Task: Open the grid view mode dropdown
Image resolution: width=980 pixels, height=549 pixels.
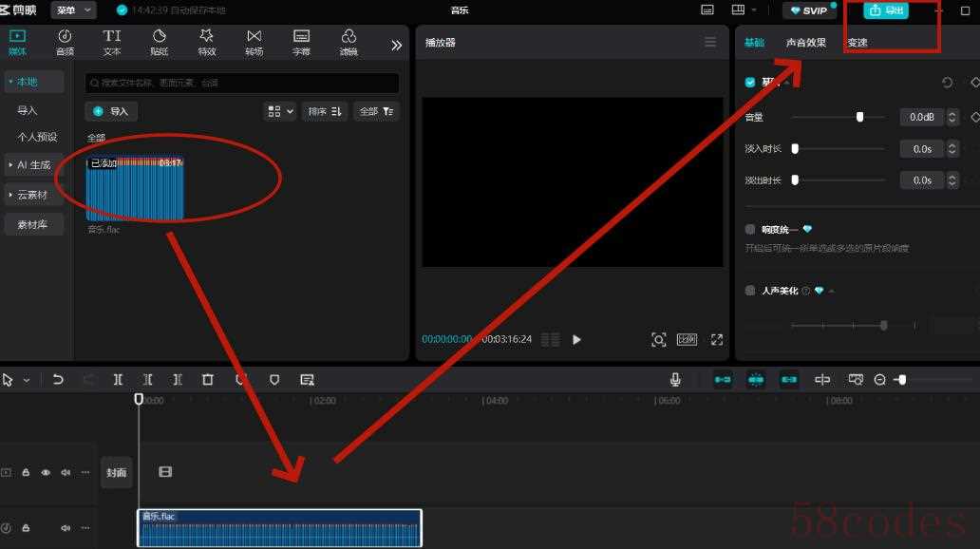Action: click(x=280, y=111)
